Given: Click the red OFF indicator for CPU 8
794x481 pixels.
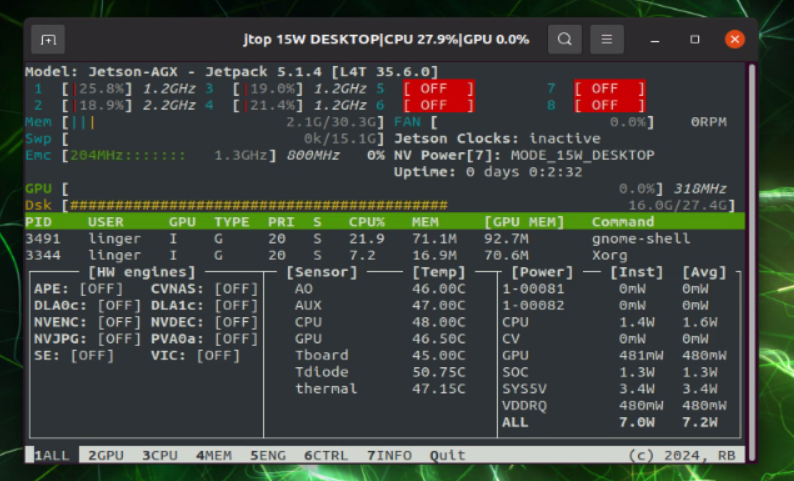Looking at the screenshot, I should coord(610,105).
